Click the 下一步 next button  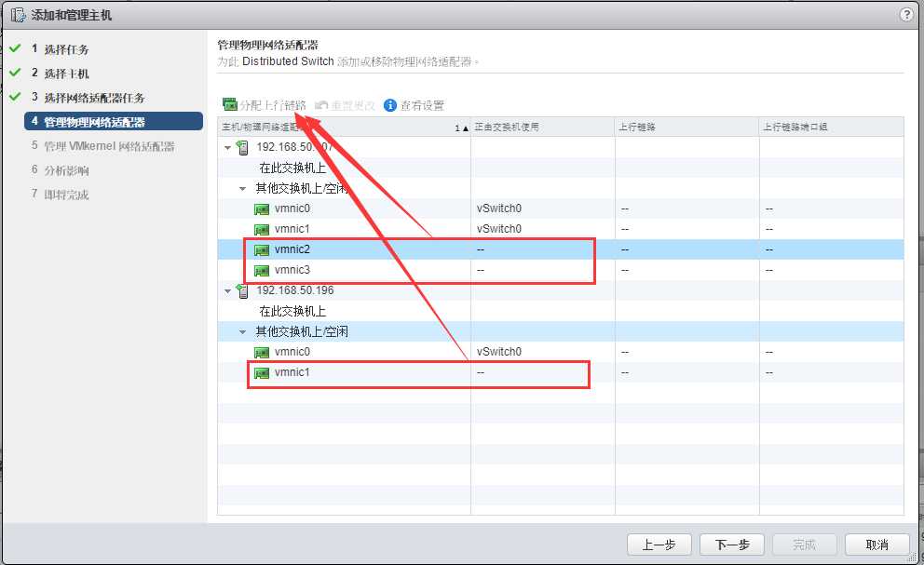732,545
